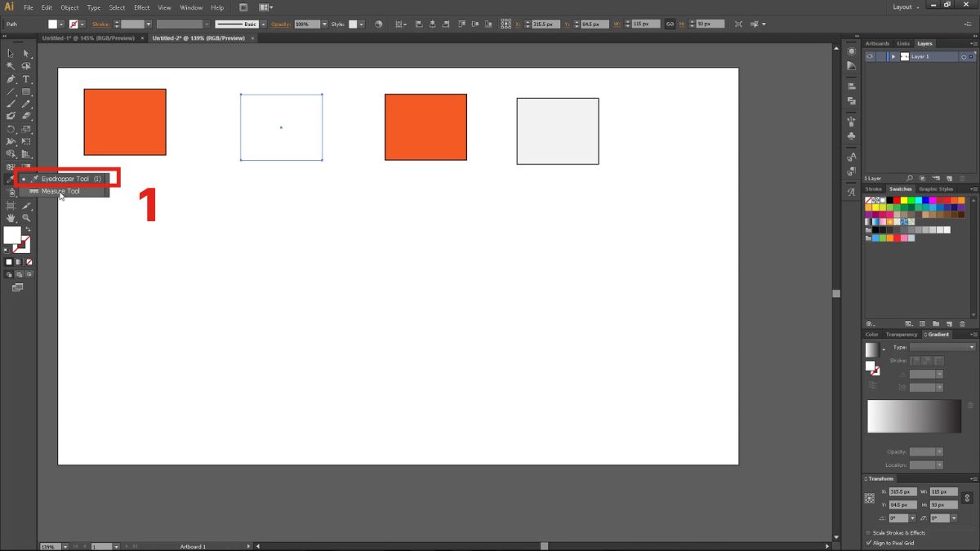
Task: Select the Pencil tool
Action: coord(26,104)
